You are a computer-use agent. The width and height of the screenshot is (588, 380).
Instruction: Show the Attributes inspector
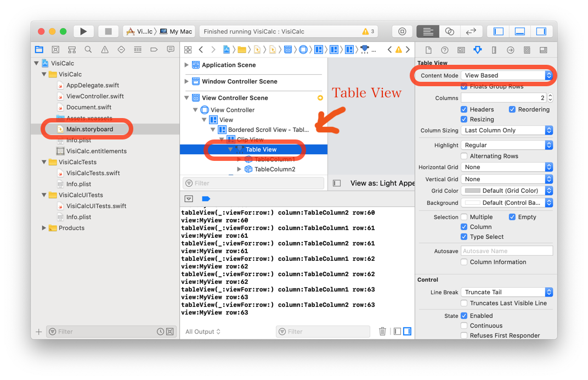click(x=477, y=50)
